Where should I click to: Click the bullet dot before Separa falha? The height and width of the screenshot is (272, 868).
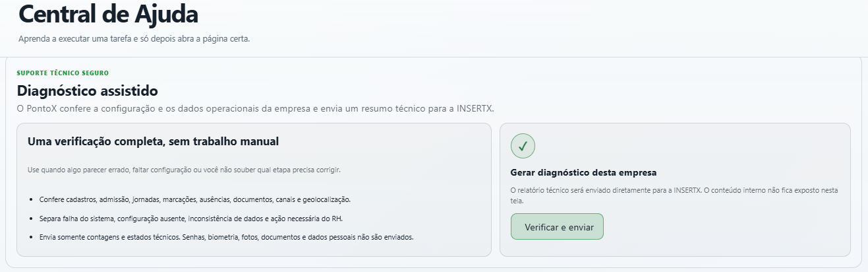coord(32,218)
